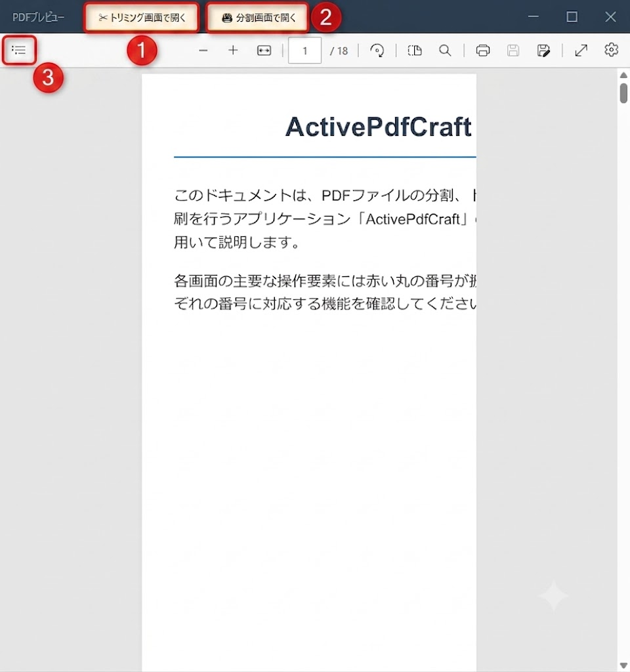
Task: Click the line starting "このドキュメントは"
Action: [325, 196]
